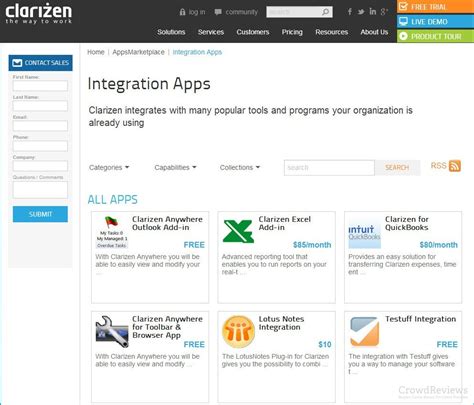Open Clarizen Anywhere Outlook Add-in title

coord(167,223)
